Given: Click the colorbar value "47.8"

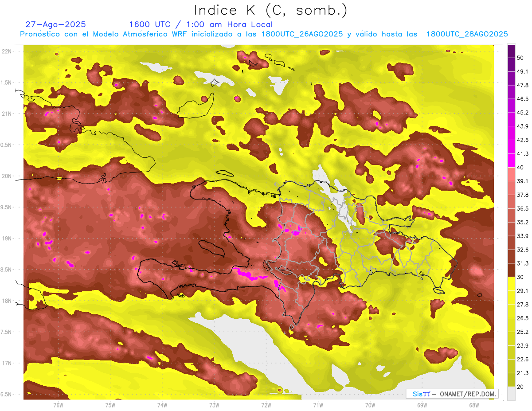Looking at the screenshot, I should (x=523, y=85).
